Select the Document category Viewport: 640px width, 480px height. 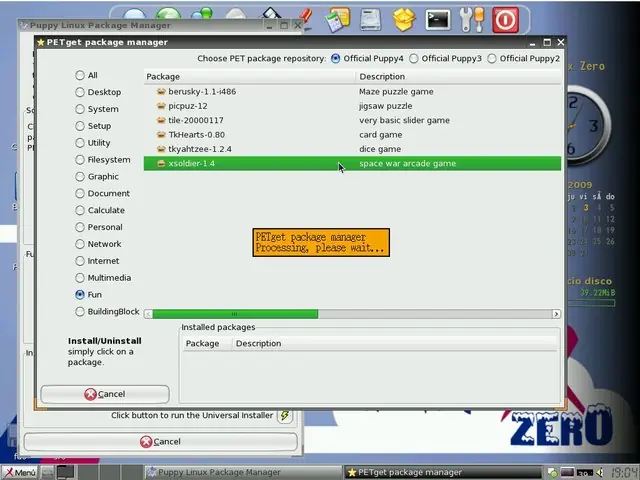coord(102,193)
